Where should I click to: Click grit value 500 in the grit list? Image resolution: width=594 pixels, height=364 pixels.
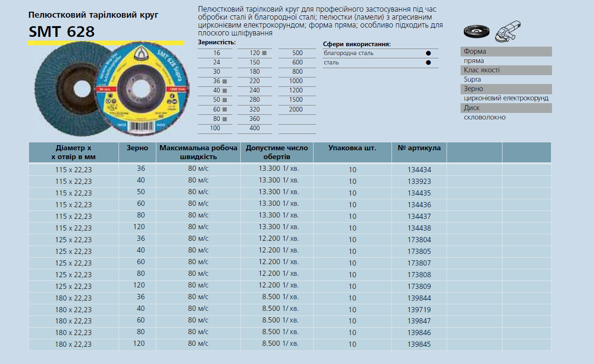pos(297,53)
